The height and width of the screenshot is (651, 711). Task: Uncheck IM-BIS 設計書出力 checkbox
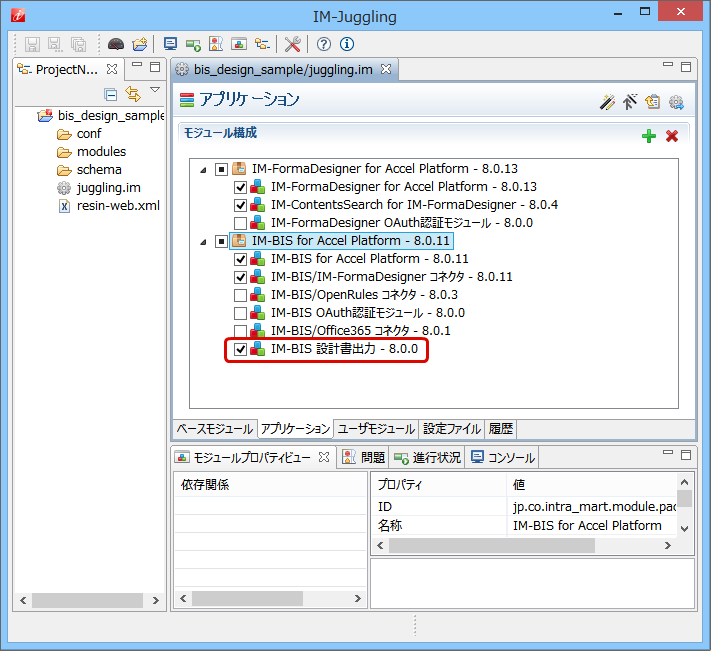tap(240, 349)
